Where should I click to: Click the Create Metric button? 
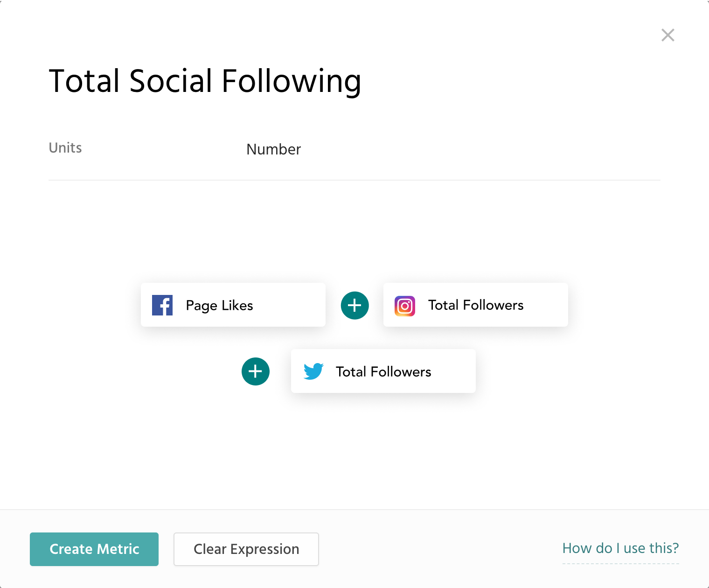click(x=94, y=549)
